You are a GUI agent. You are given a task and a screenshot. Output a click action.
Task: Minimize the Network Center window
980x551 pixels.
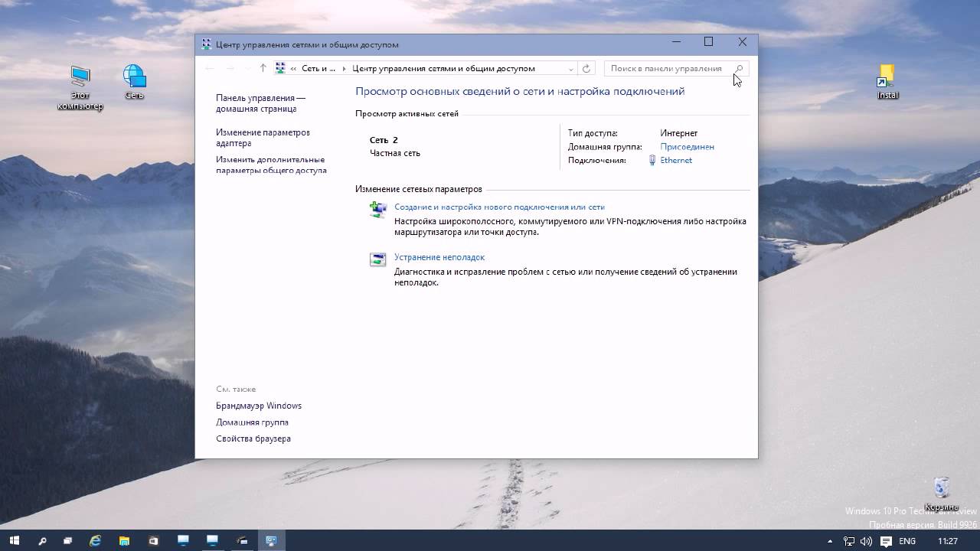[x=676, y=42]
